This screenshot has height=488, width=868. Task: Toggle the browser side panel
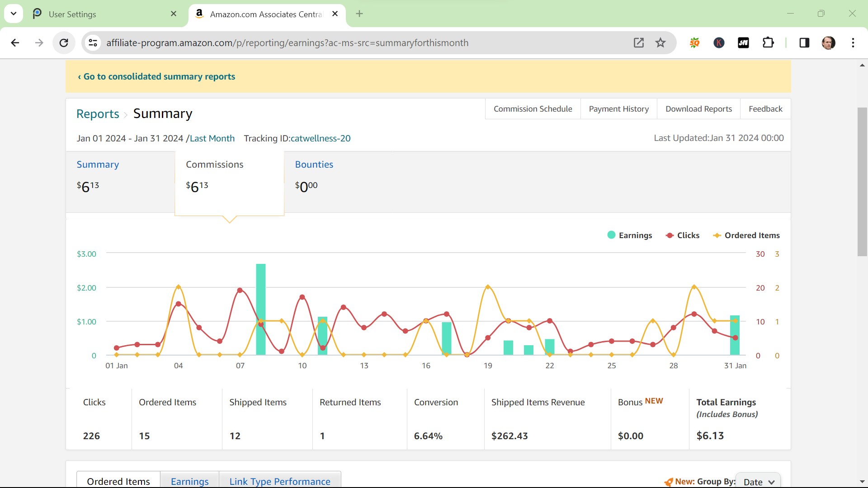point(804,43)
